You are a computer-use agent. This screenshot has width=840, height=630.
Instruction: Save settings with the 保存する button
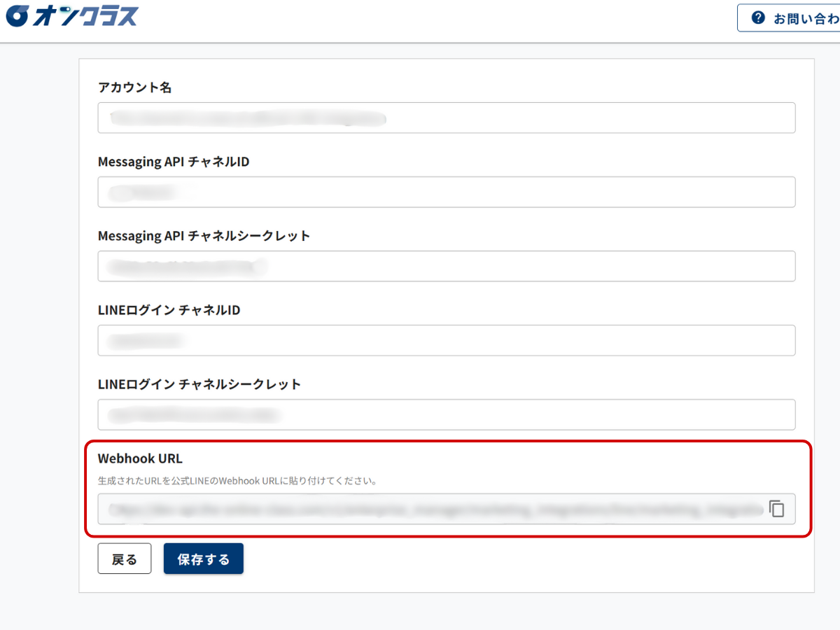pos(203,559)
